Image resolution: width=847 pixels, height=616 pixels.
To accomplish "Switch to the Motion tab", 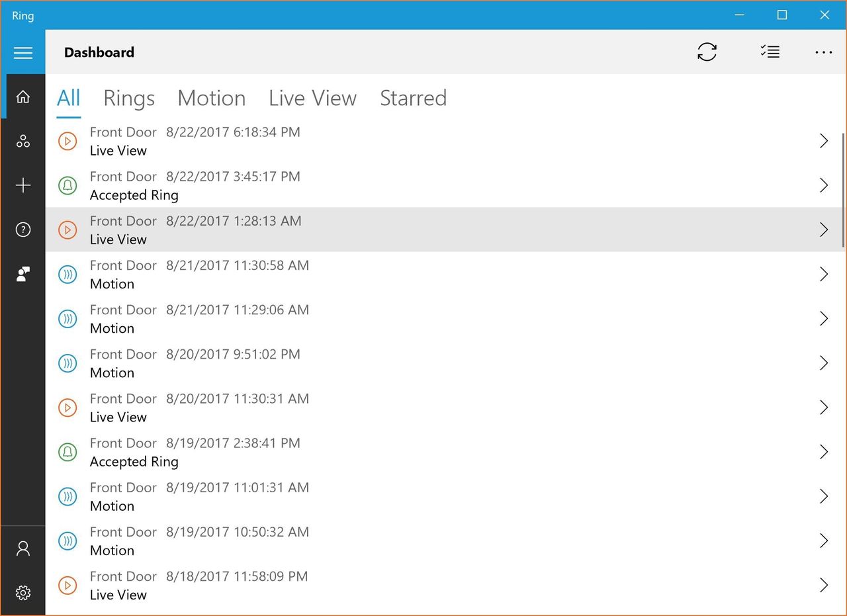I will 212,98.
